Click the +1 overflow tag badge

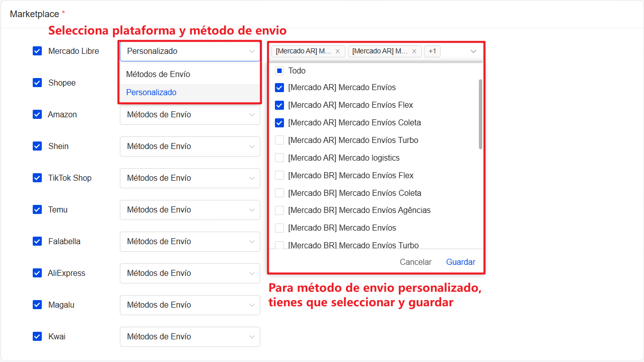[432, 51]
